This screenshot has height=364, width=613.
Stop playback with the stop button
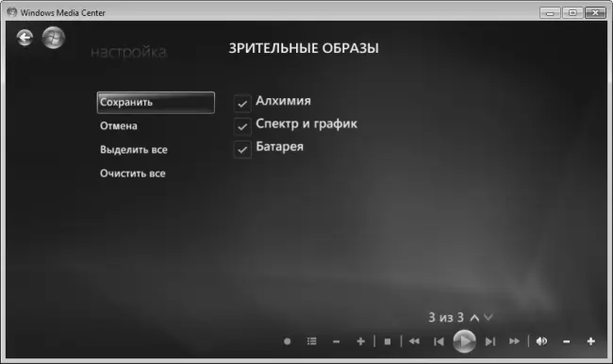click(388, 341)
